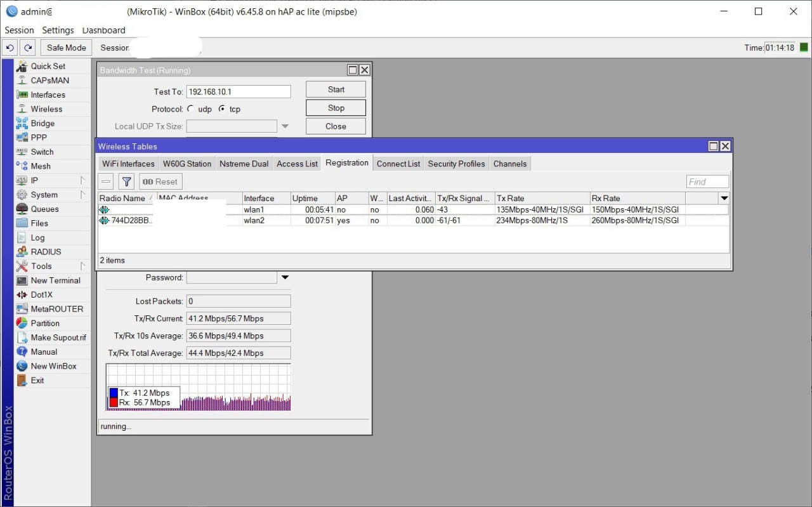This screenshot has height=507, width=812.
Task: Open the table columns dropdown arrow
Action: coord(724,199)
